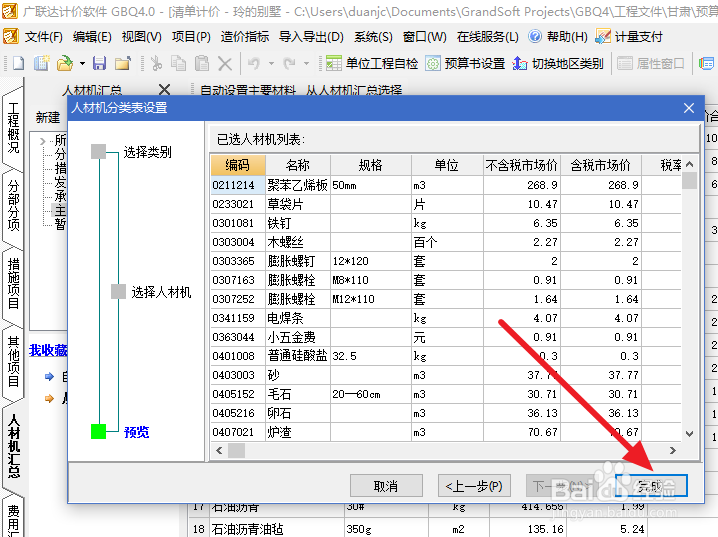Click the 计量支付 menu item
718x537 pixels.
629,37
